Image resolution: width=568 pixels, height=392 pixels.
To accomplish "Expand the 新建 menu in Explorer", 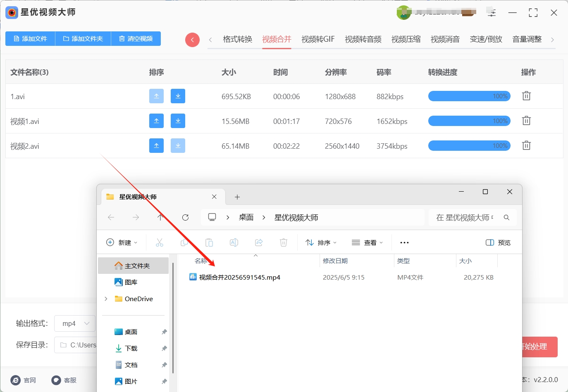I will click(122, 242).
